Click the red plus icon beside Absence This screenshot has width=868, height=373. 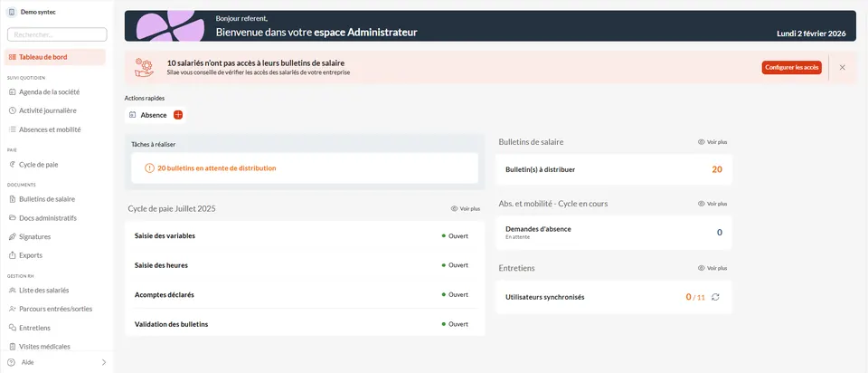pos(178,115)
